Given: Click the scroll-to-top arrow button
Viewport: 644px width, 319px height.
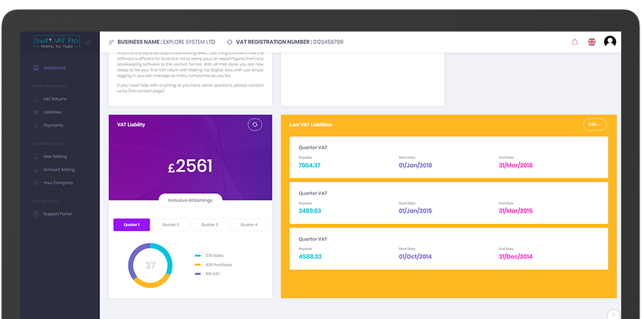Looking at the screenshot, I should point(612,314).
